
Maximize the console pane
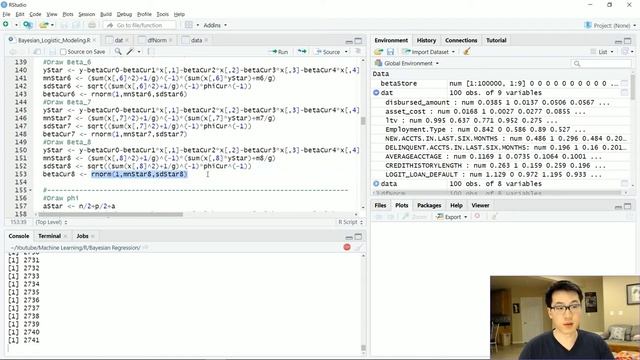(358, 237)
